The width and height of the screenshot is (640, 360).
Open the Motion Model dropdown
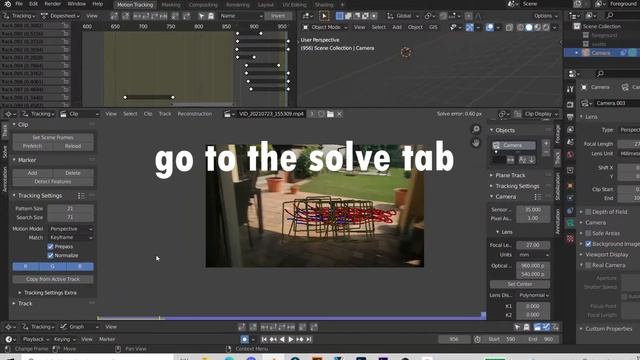tap(71, 229)
